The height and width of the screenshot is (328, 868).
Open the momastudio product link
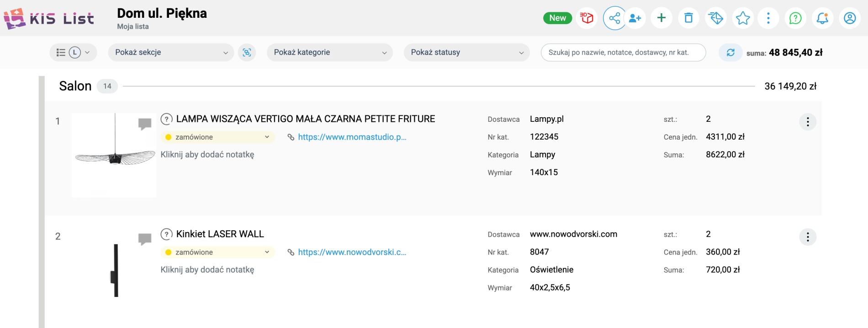click(352, 137)
